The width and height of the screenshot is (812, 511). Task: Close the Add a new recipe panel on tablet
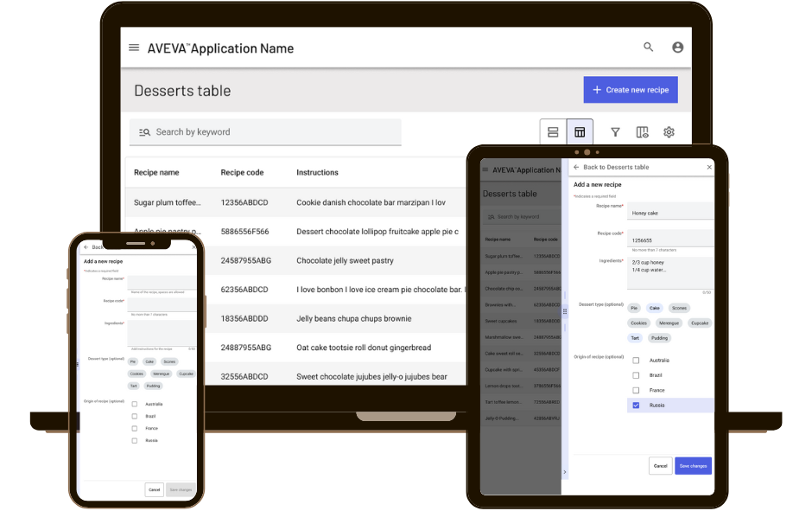[x=709, y=167]
